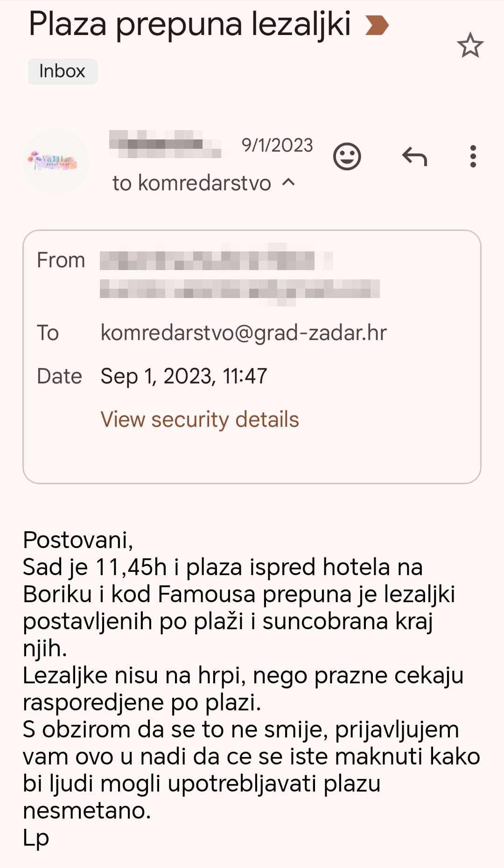The image size is (504, 868).
Task: Collapse recipient details with the chevron arrow
Action: (x=289, y=182)
